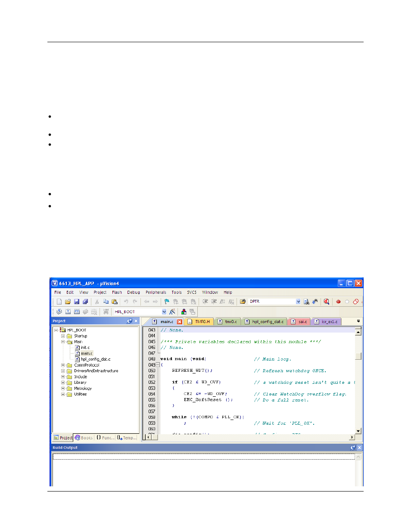Close the main.c tab with red X
411x532 pixels.
click(180, 322)
